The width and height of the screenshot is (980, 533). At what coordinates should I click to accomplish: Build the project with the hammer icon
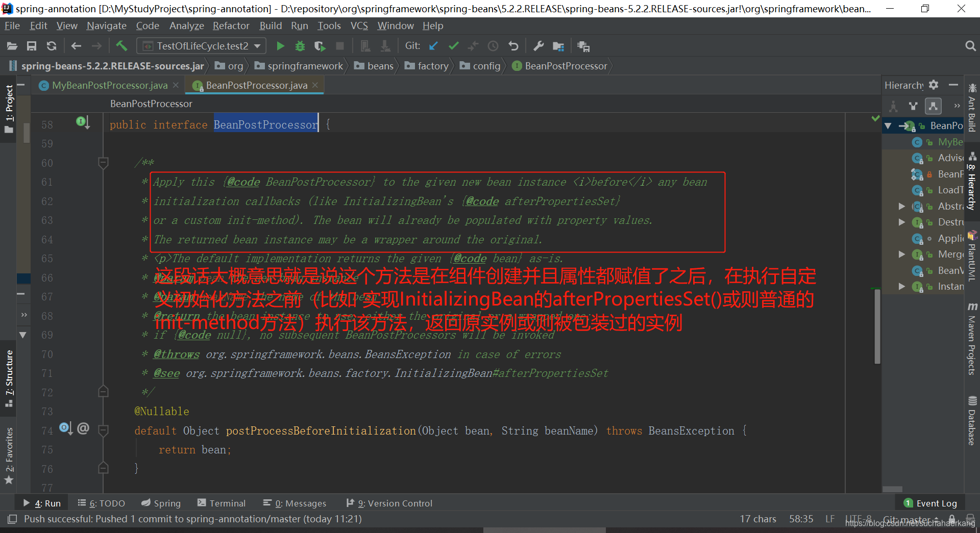(121, 46)
